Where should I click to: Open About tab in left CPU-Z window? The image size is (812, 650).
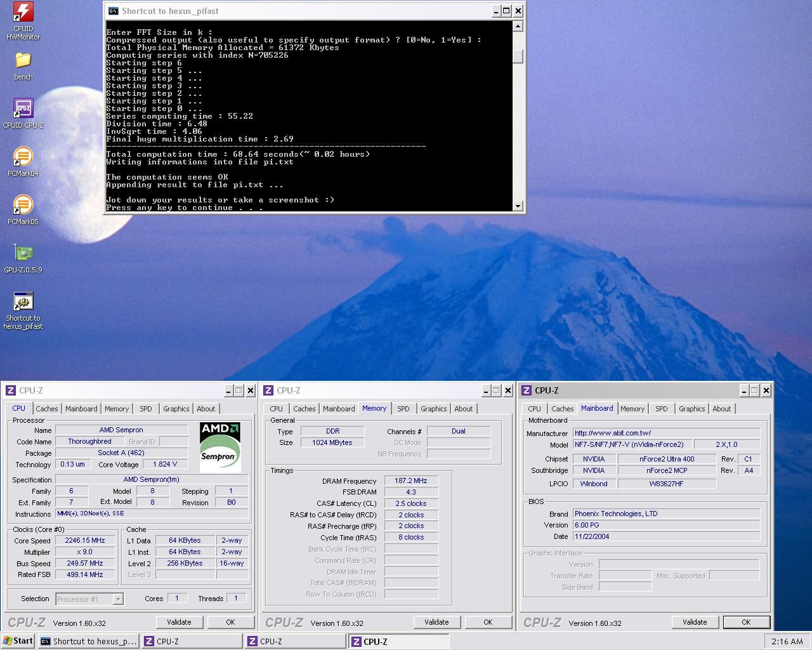(206, 409)
